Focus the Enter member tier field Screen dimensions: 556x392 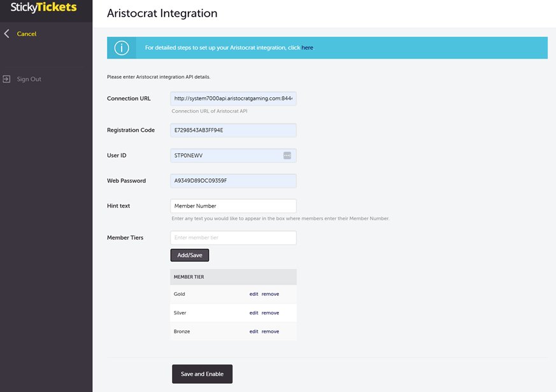pos(233,237)
